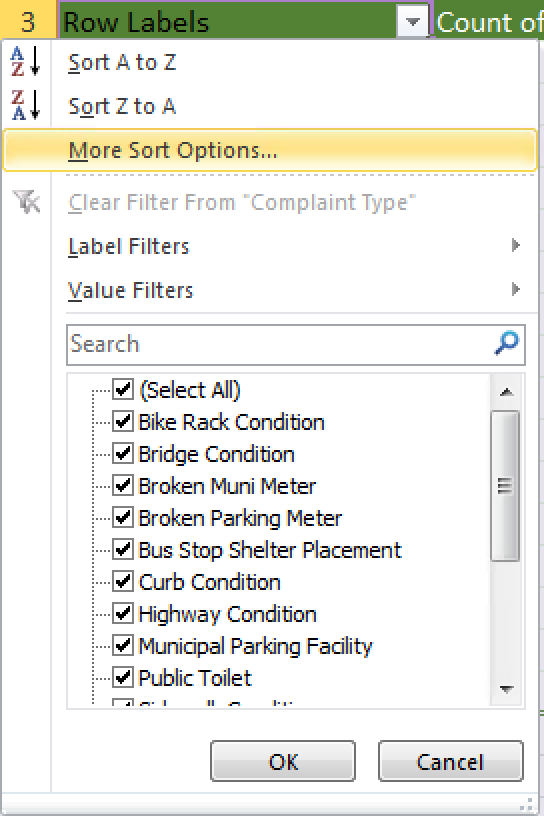This screenshot has height=816, width=544.
Task: Open the Row Labels dropdown arrow
Action: [412, 21]
